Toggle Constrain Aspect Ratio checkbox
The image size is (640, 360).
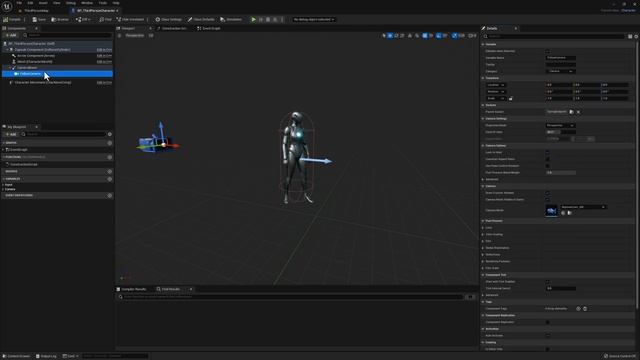click(x=547, y=159)
